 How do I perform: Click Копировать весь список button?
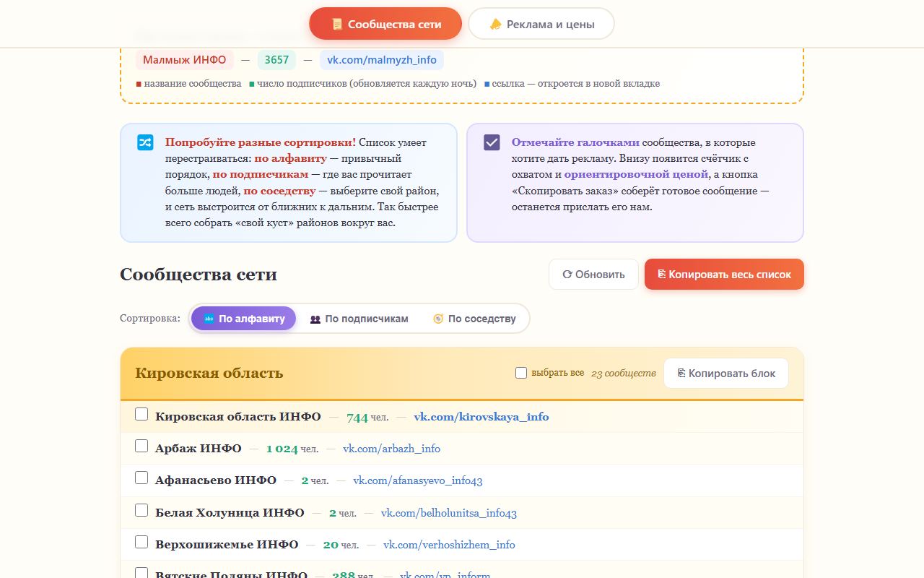[x=724, y=275]
